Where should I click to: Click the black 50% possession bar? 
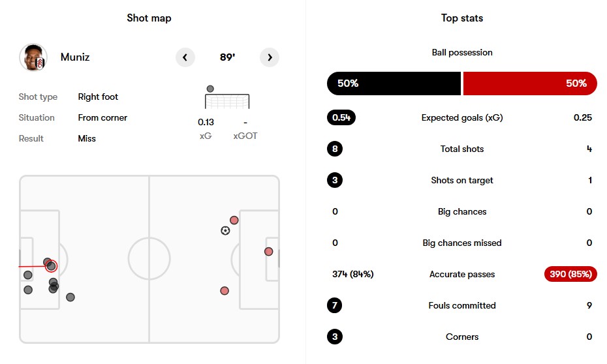pyautogui.click(x=394, y=83)
